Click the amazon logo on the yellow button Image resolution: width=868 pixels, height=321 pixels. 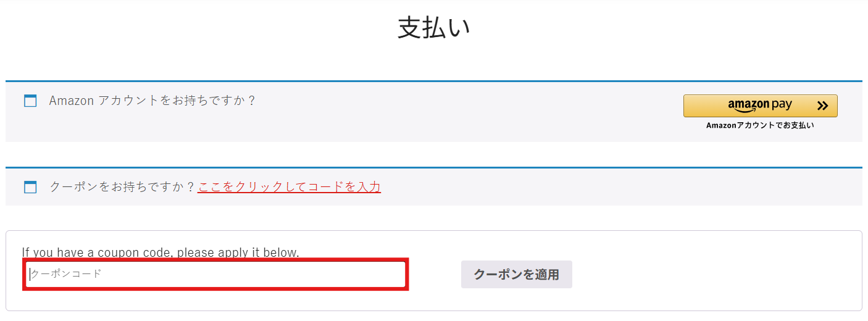coord(749,105)
